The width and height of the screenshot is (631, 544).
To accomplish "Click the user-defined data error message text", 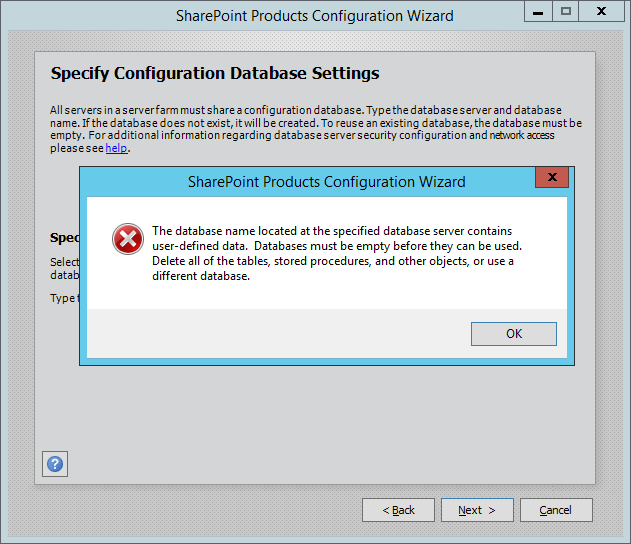I will (x=337, y=252).
